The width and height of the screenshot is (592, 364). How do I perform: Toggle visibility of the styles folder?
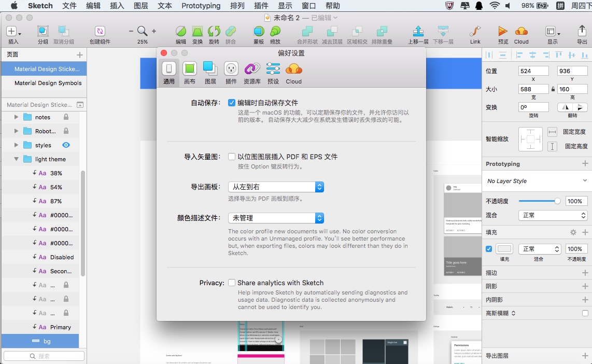[66, 145]
